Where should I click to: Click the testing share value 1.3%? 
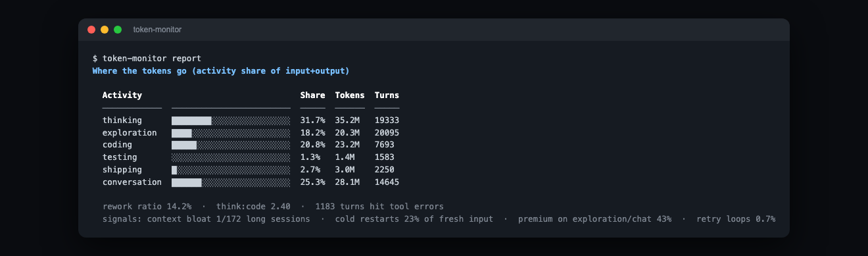(310, 157)
